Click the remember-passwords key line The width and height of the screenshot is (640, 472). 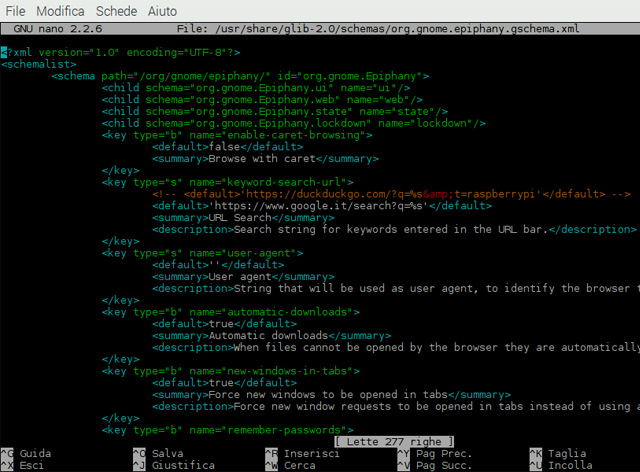point(228,430)
